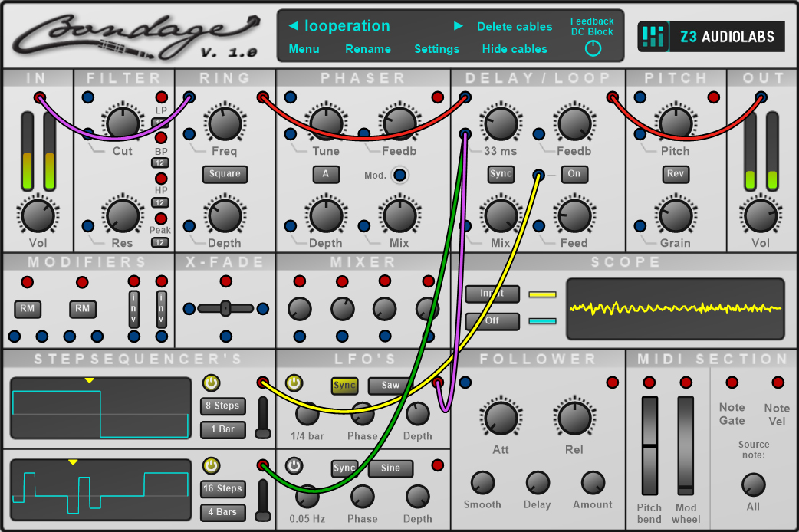Screen dimensions: 799x532
Task: Click Delete cables
Action: coord(515,27)
